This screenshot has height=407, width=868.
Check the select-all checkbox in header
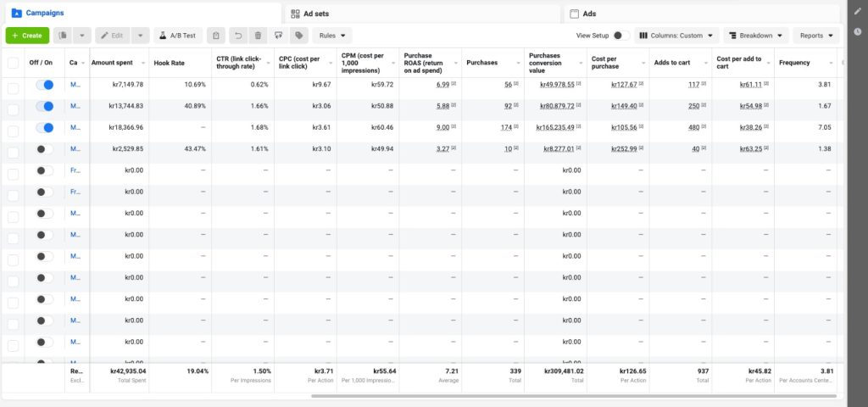pyautogui.click(x=13, y=63)
